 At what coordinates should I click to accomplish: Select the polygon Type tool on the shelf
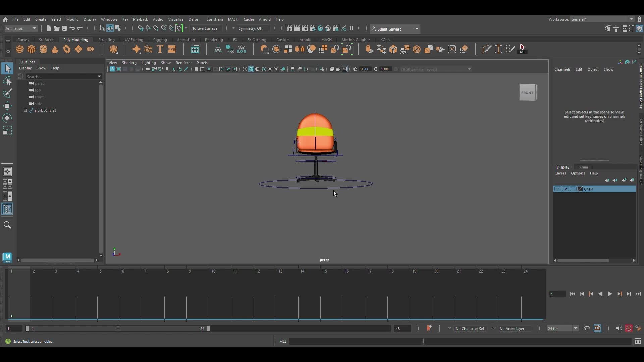coord(160,49)
